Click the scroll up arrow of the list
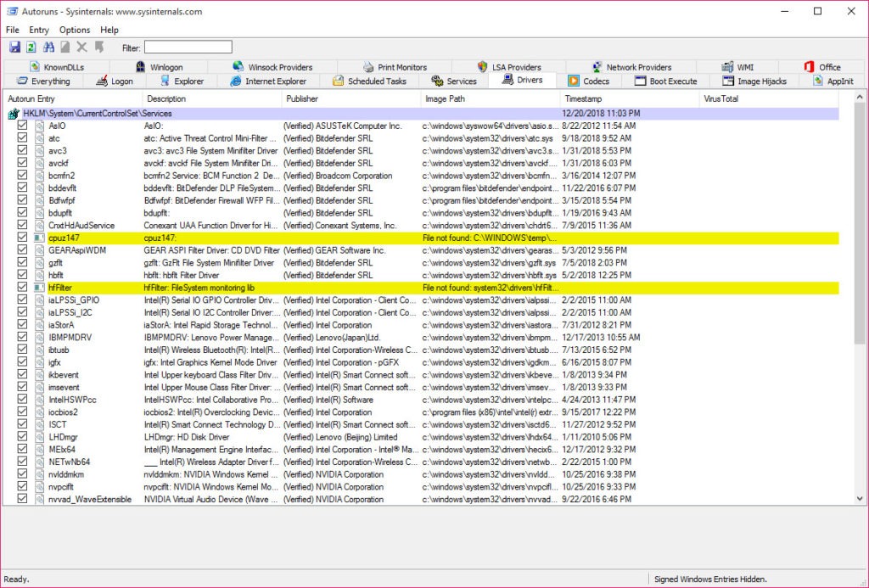Image resolution: width=869 pixels, height=588 pixels. pos(860,97)
